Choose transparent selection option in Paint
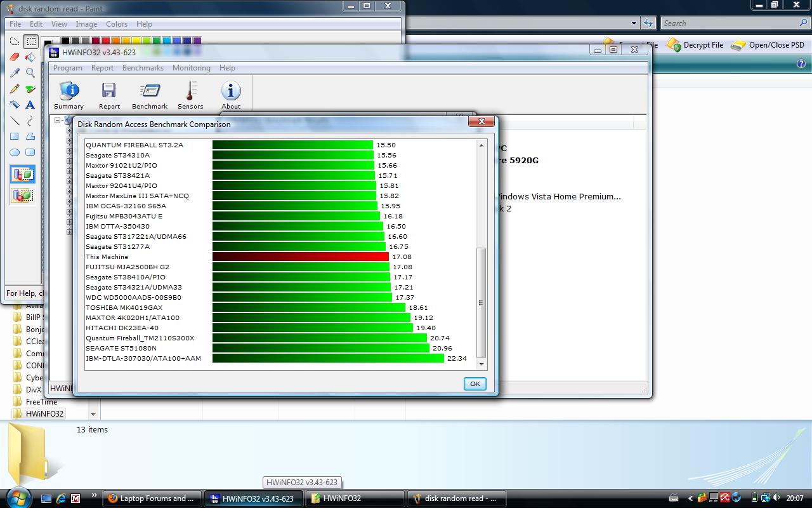Viewport: 812px width, 508px height. click(x=23, y=194)
